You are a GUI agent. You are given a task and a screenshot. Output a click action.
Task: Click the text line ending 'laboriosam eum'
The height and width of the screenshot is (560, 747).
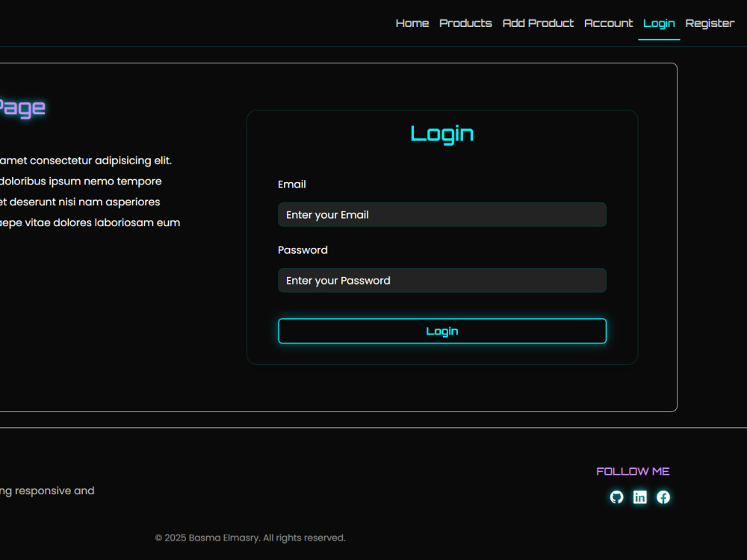(x=90, y=223)
